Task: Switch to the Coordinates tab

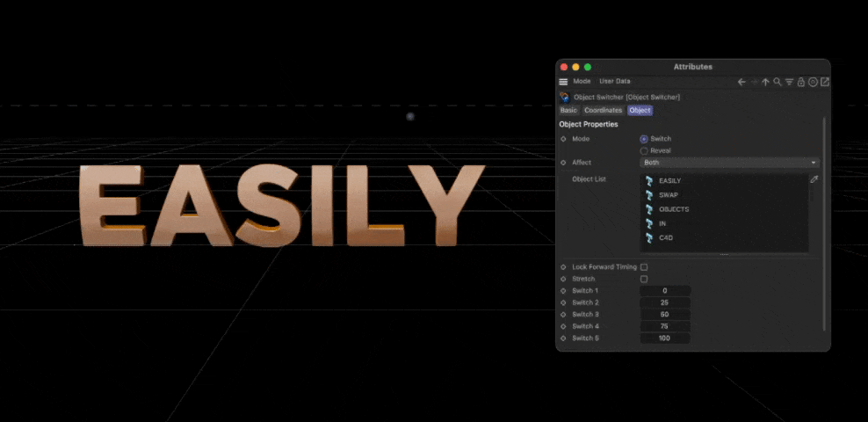Action: (604, 110)
